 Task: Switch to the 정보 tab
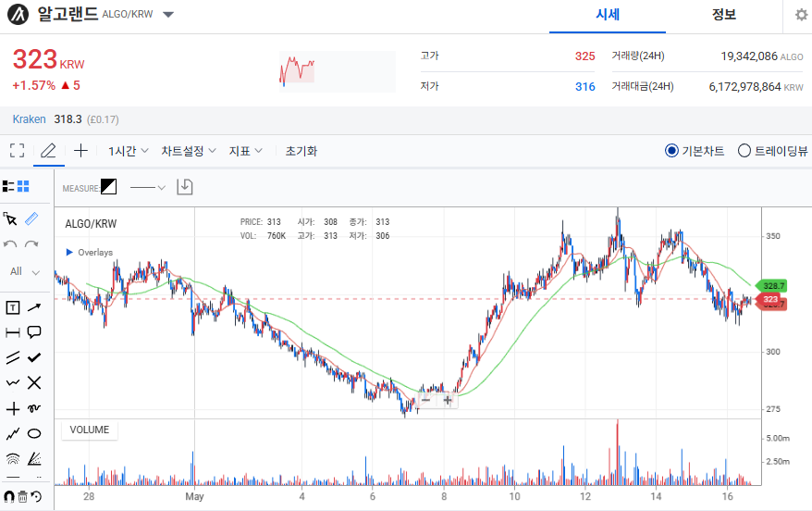724,15
